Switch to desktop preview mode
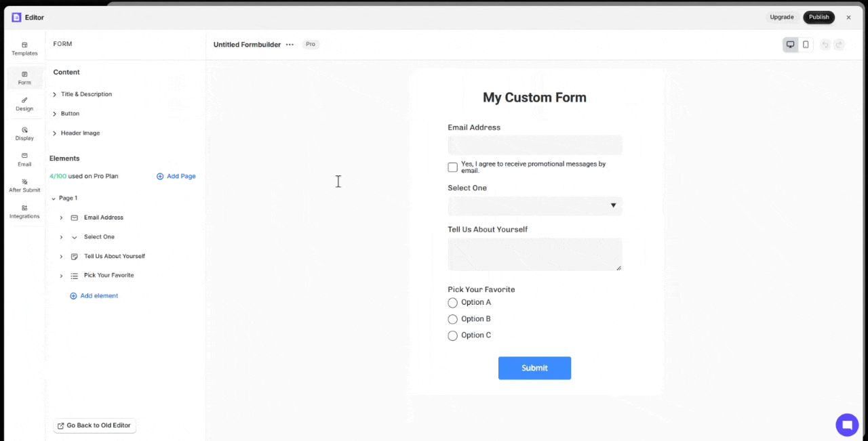Viewport: 868px width, 441px height. point(790,45)
